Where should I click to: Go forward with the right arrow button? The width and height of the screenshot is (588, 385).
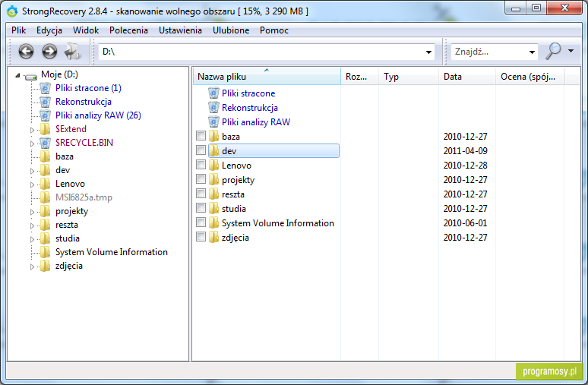point(49,52)
